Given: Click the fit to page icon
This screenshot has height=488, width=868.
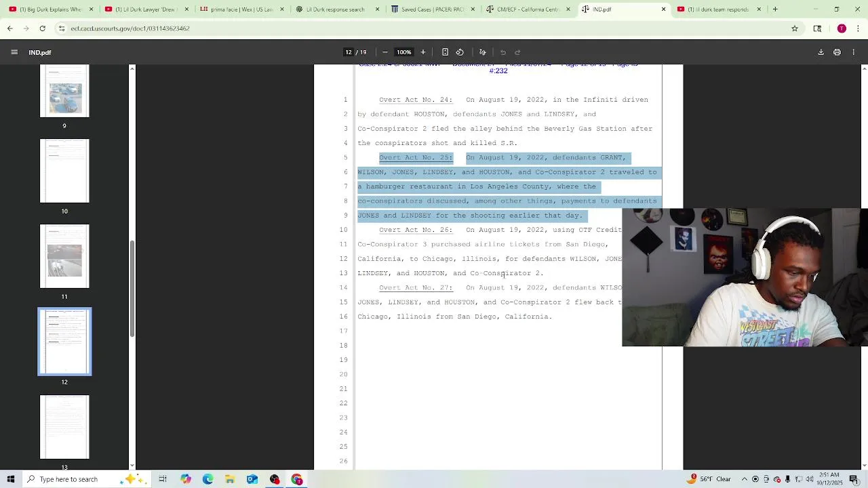Looking at the screenshot, I should tap(445, 52).
